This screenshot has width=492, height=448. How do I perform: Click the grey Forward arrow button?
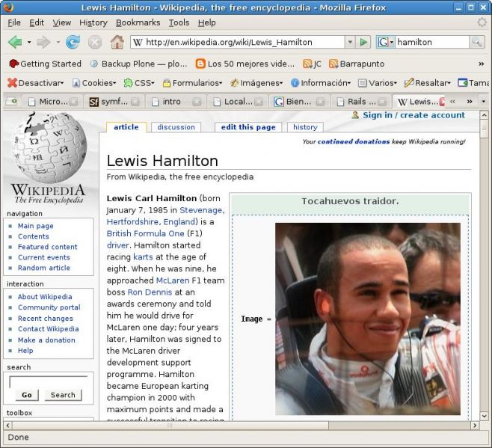43,42
